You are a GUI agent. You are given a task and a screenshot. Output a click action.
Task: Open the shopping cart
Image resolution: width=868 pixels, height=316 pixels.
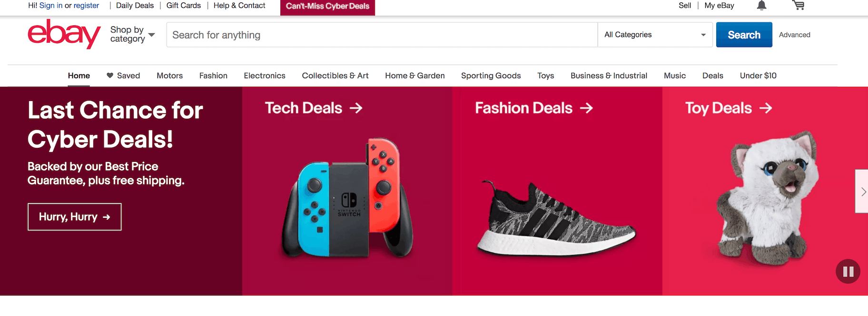click(799, 6)
